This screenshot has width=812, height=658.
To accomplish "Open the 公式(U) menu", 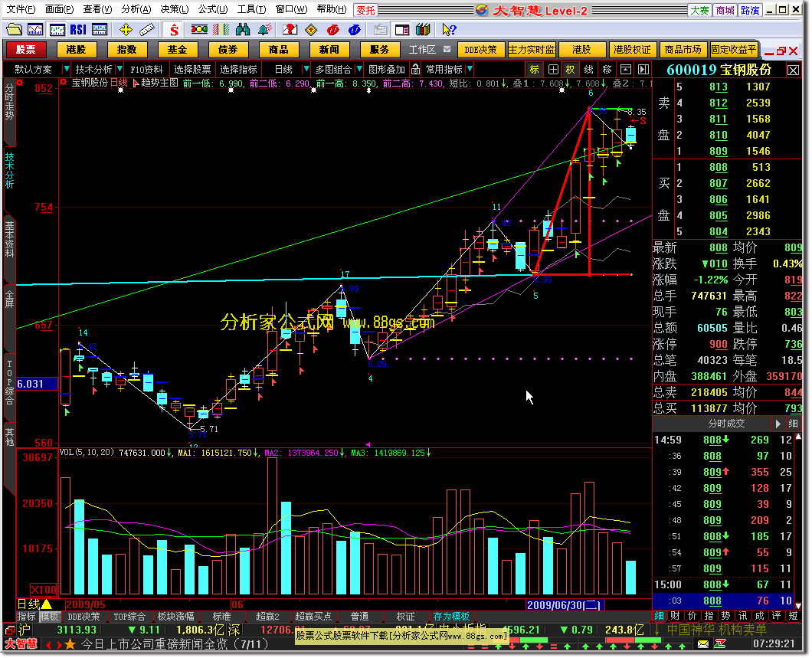I will coord(213,9).
